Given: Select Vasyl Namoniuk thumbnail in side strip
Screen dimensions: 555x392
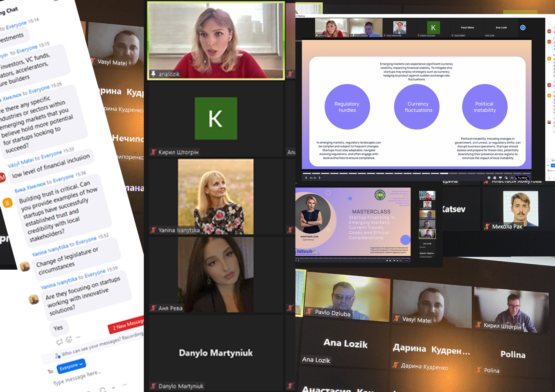Looking at the screenshot, I should (x=427, y=205).
